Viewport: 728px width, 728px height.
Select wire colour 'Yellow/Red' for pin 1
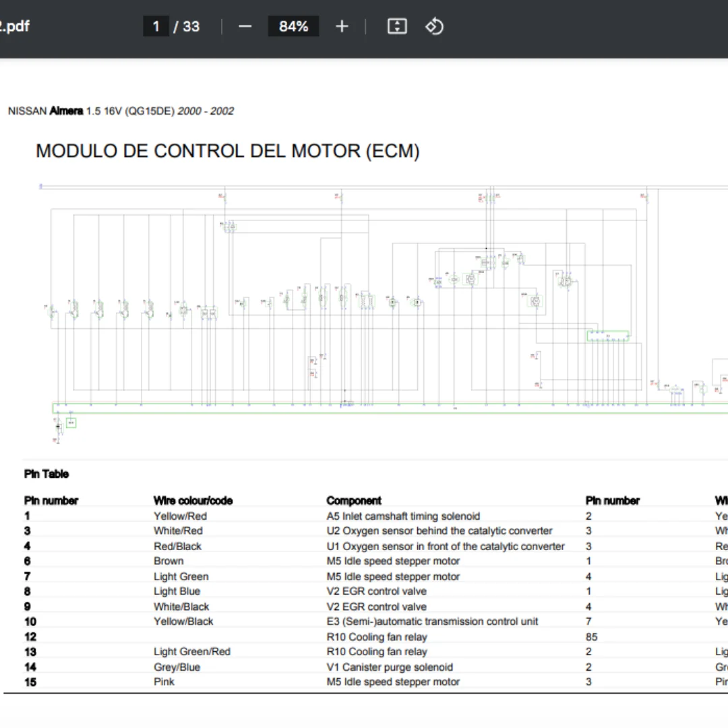click(x=180, y=516)
